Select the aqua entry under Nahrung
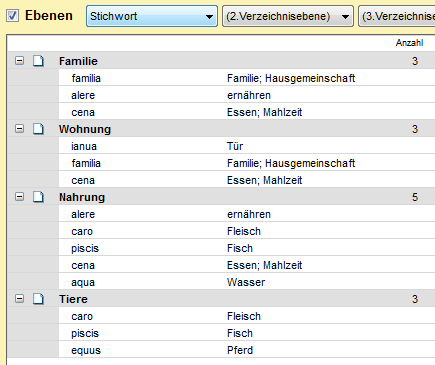 pos(247,282)
